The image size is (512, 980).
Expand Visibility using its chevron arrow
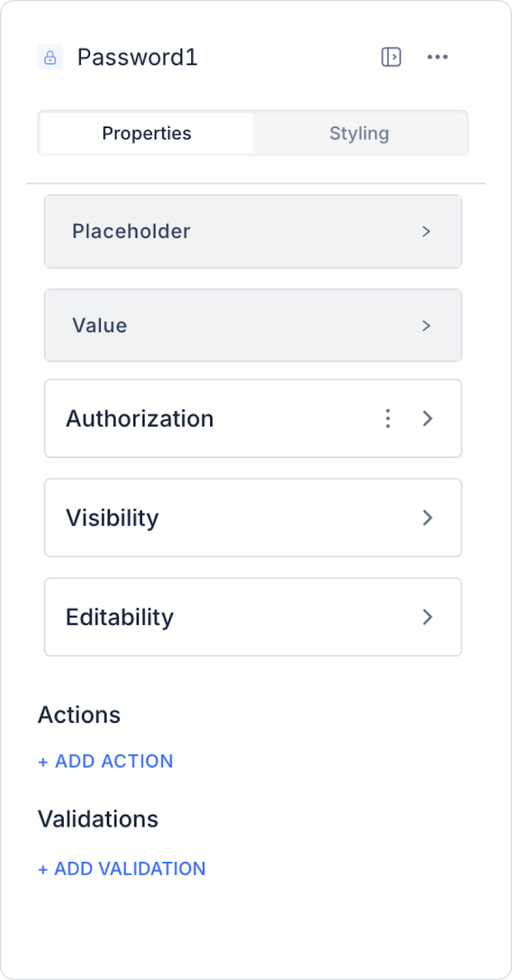click(427, 518)
